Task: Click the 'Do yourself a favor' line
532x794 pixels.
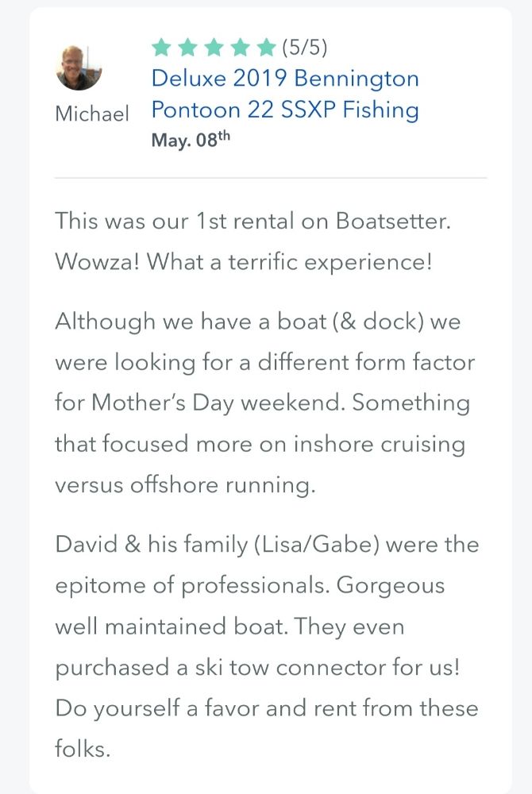Action: pyautogui.click(x=266, y=708)
